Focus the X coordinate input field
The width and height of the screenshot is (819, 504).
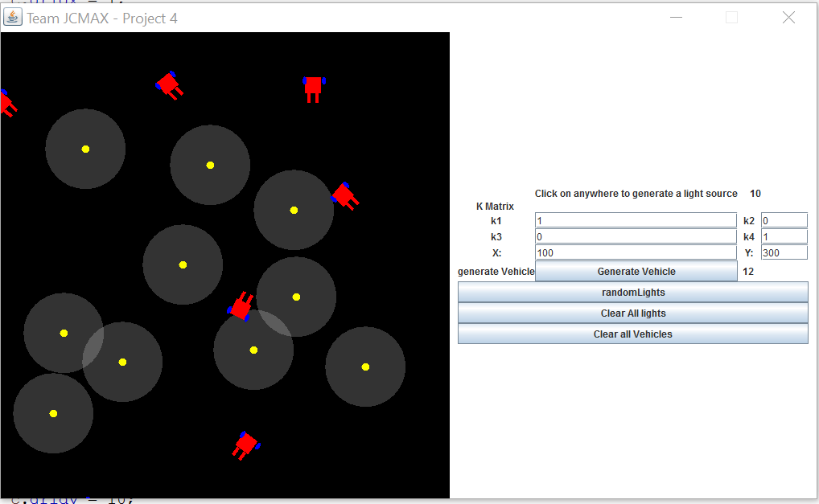[x=636, y=252]
